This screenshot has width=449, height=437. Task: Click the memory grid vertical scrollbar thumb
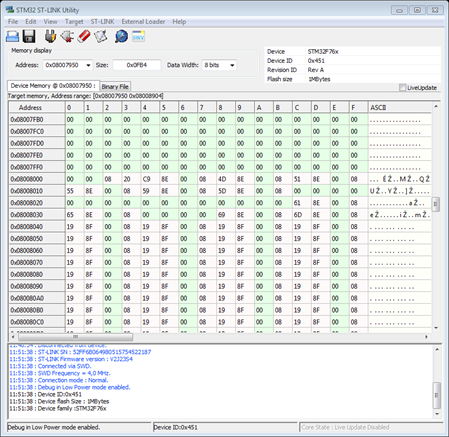point(436,204)
